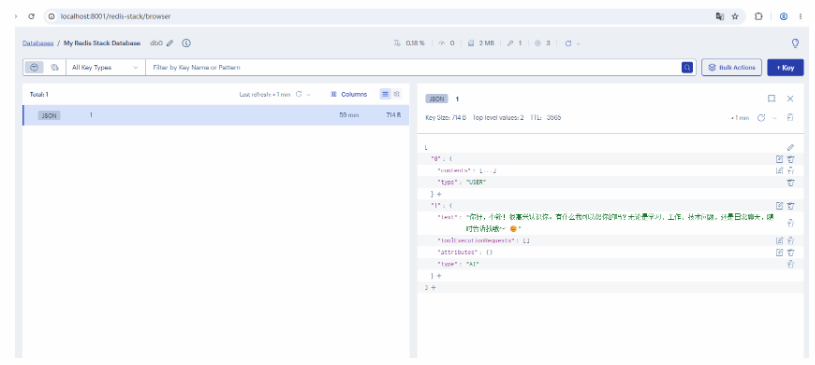
Task: Edit the TTL value 3565
Action: [x=554, y=118]
